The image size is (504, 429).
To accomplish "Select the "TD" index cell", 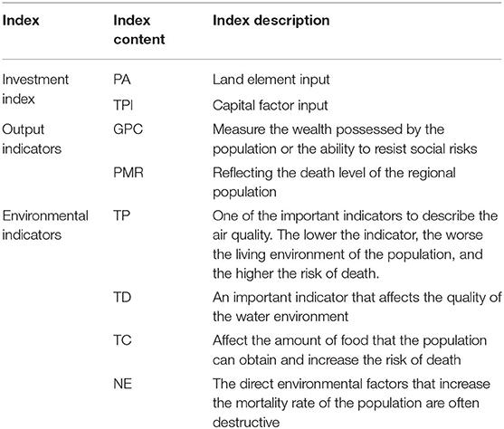I will [x=122, y=297].
